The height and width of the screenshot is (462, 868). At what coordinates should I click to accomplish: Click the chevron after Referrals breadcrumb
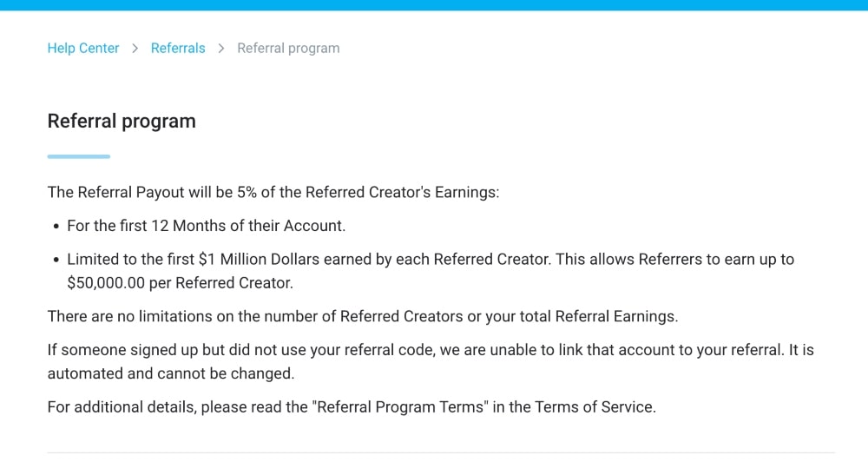tap(220, 49)
